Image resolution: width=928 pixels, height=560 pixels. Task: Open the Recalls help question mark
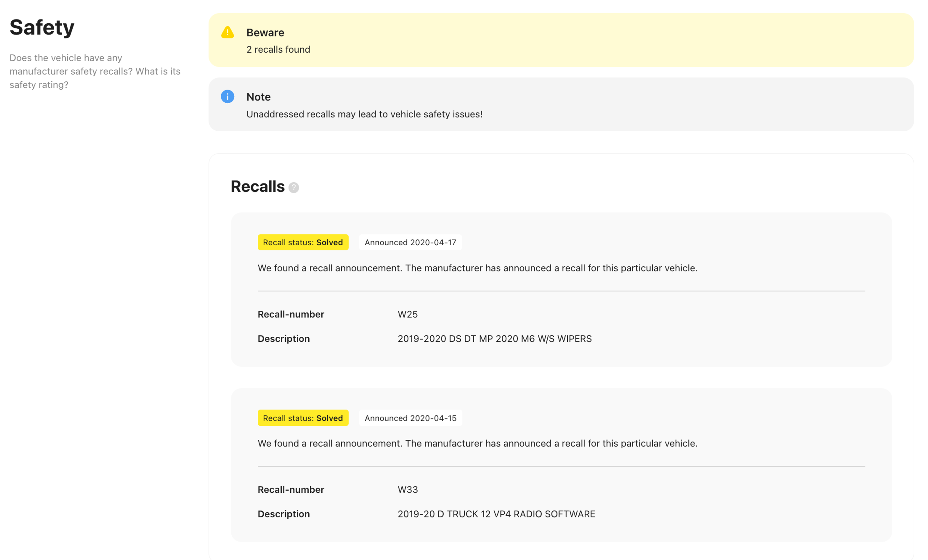tap(293, 187)
